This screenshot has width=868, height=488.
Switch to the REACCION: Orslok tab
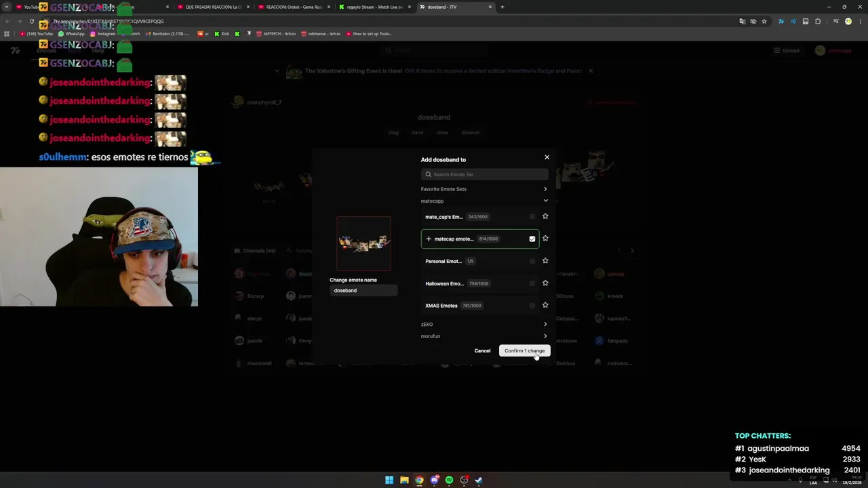293,7
